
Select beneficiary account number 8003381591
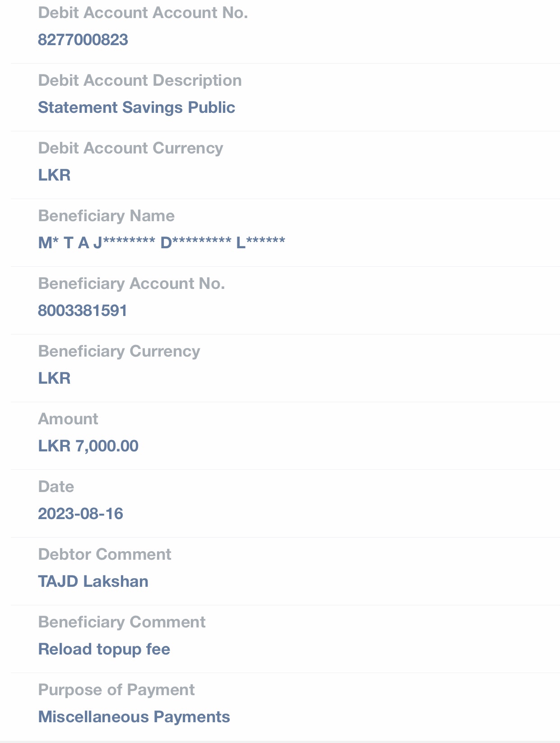point(83,311)
